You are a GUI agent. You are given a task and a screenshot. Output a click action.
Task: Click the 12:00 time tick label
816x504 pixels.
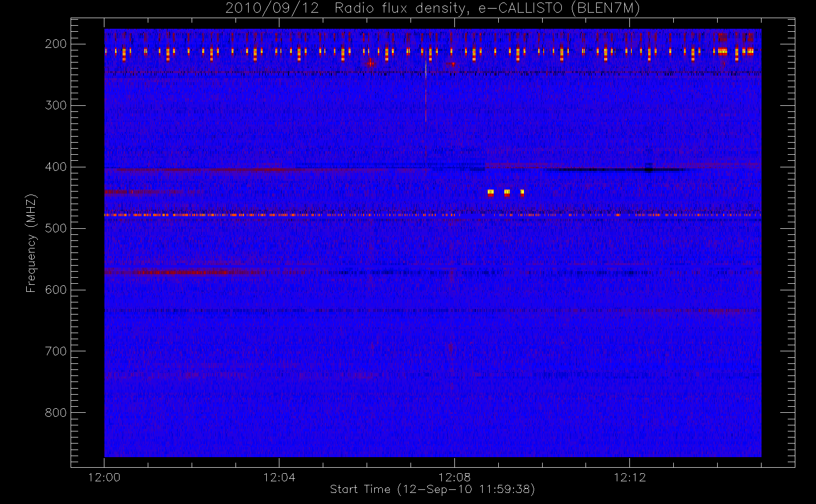104,477
